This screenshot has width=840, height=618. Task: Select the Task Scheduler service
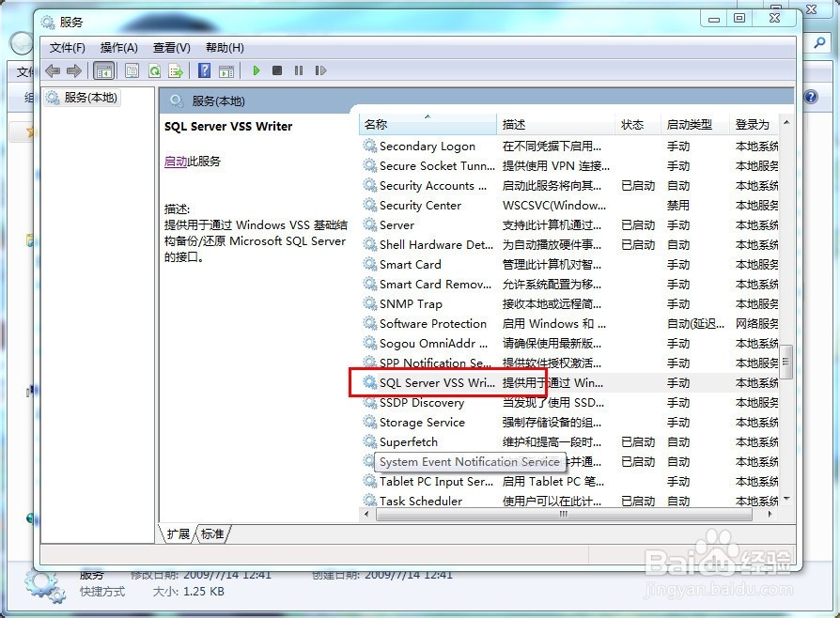tap(569, 501)
